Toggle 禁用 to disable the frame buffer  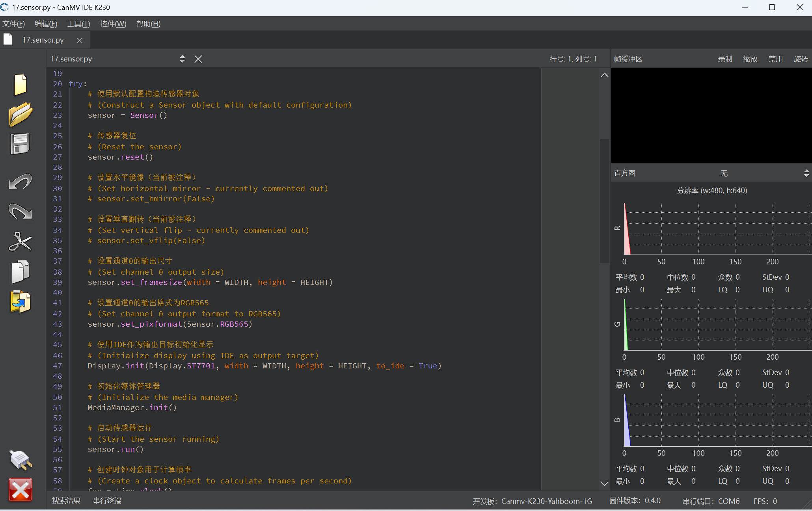point(775,59)
